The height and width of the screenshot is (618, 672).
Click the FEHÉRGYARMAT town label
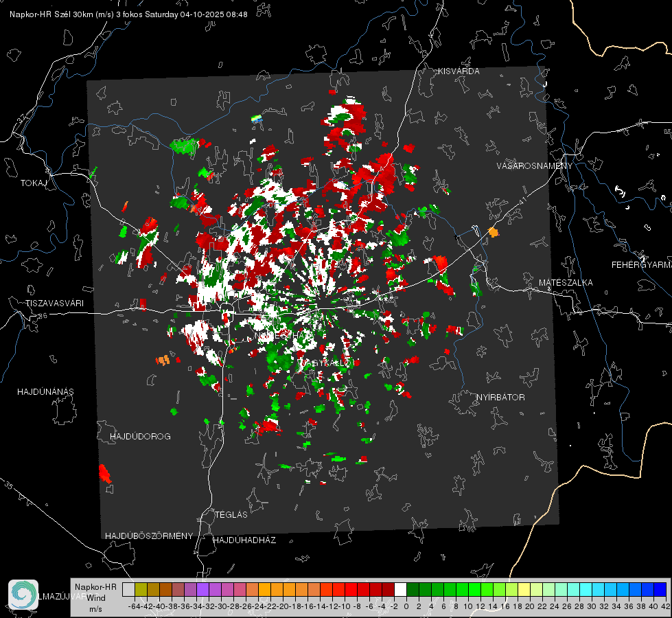(x=642, y=265)
